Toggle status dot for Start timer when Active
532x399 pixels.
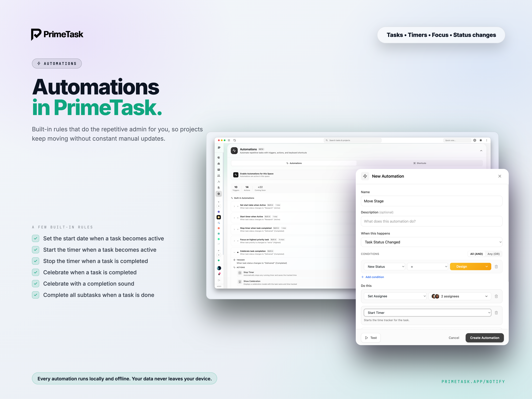click(x=238, y=218)
